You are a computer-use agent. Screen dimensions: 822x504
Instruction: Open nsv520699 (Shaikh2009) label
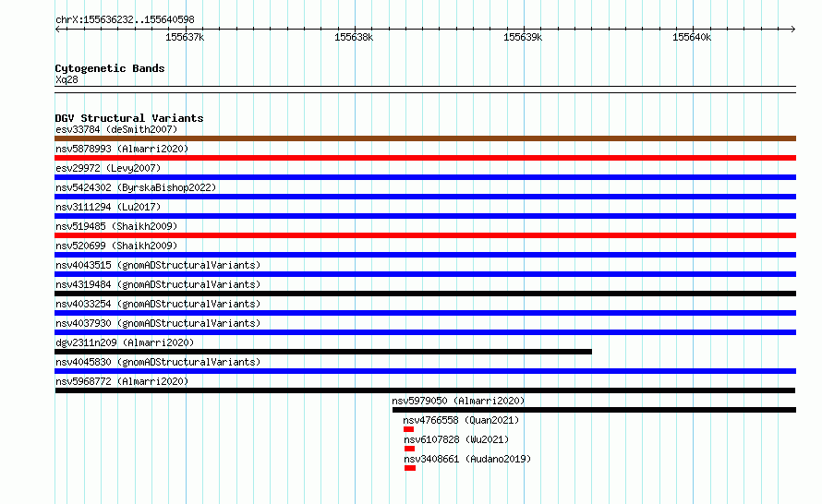point(116,246)
